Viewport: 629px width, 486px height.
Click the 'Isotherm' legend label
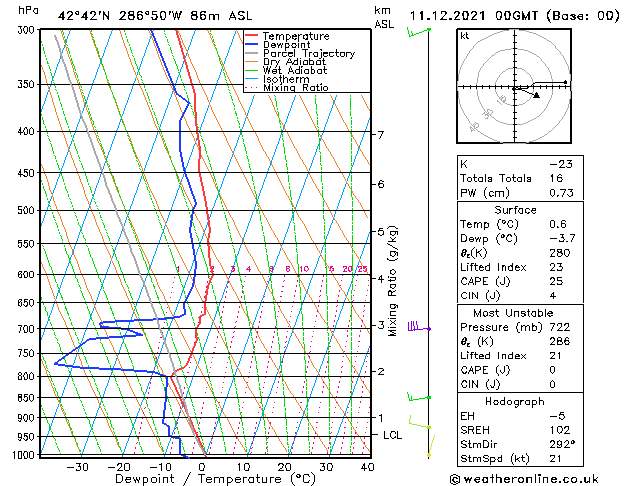286,79
